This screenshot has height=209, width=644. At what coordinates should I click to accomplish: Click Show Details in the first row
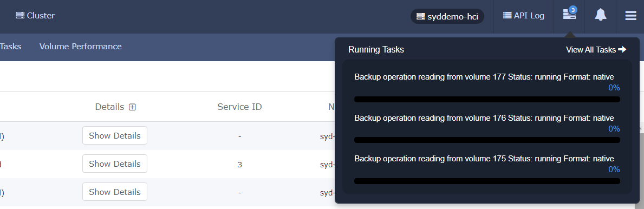[115, 135]
